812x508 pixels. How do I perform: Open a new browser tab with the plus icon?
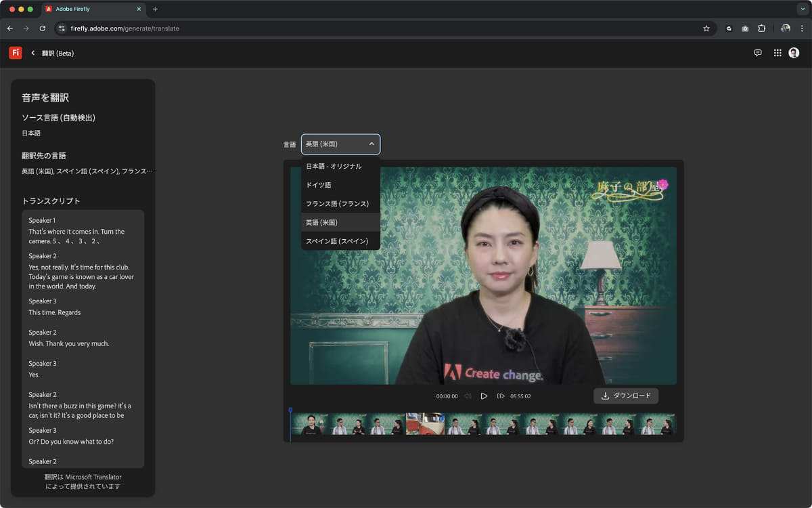pos(155,9)
